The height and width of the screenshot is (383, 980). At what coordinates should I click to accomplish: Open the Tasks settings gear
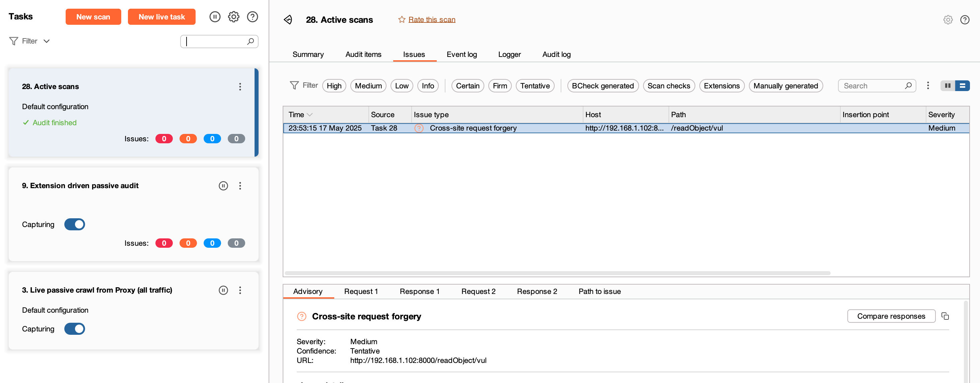pos(233,17)
